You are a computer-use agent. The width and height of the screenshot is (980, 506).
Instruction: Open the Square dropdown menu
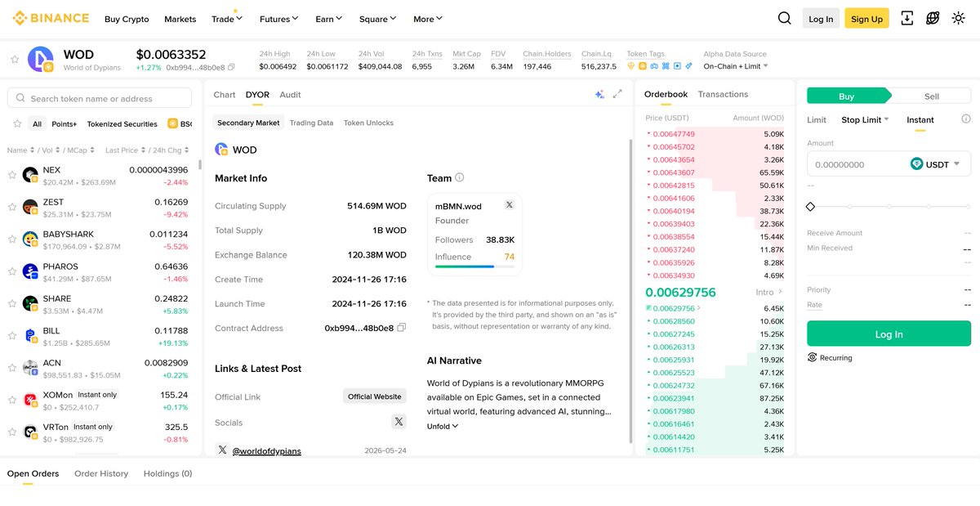tap(377, 18)
